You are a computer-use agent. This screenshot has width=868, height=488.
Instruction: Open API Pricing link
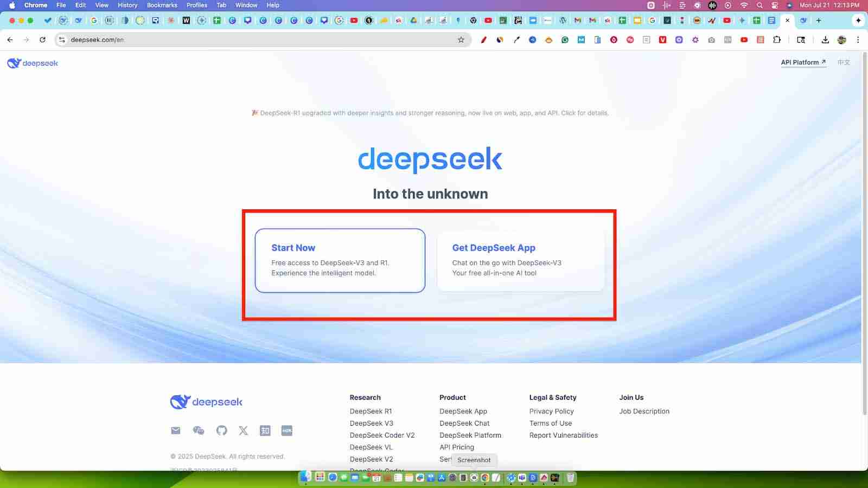pyautogui.click(x=457, y=447)
